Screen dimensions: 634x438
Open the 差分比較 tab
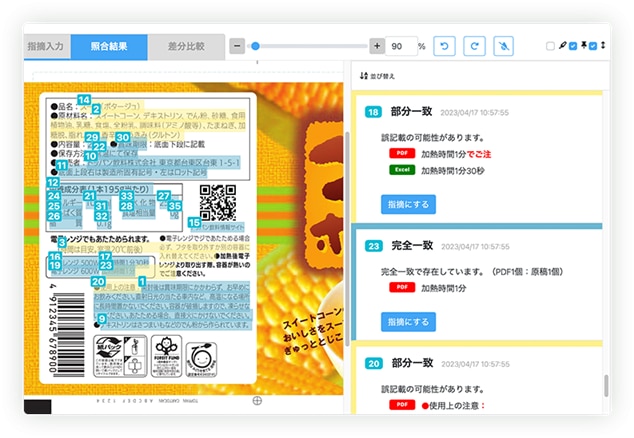coord(186,47)
